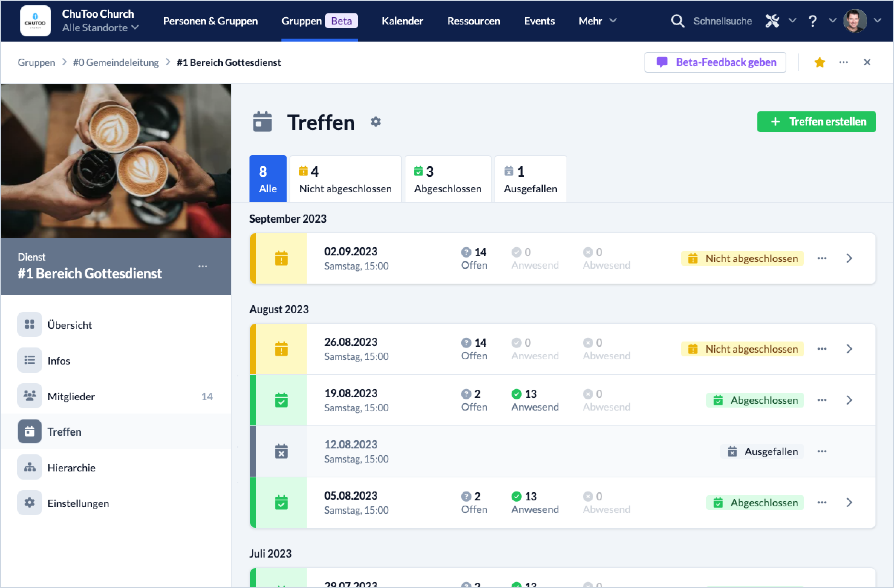The image size is (894, 588).
Task: Click the ChuToo Church logo
Action: tap(35, 21)
